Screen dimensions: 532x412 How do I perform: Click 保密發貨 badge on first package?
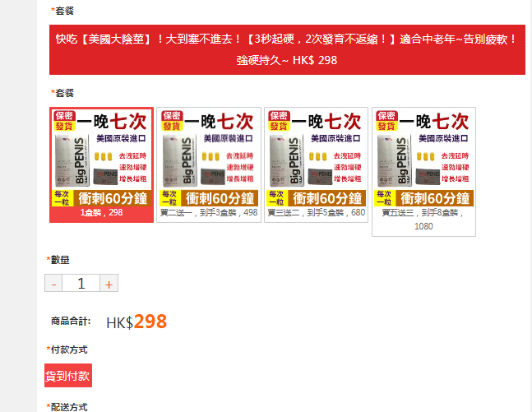click(64, 121)
